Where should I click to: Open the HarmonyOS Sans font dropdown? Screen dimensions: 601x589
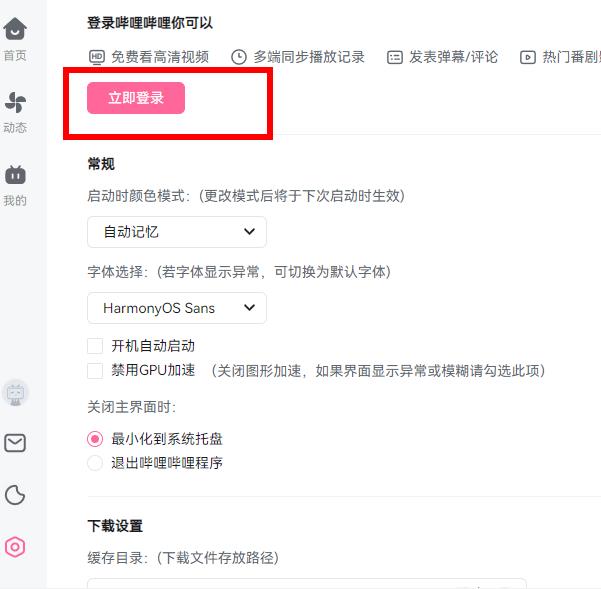(x=177, y=308)
